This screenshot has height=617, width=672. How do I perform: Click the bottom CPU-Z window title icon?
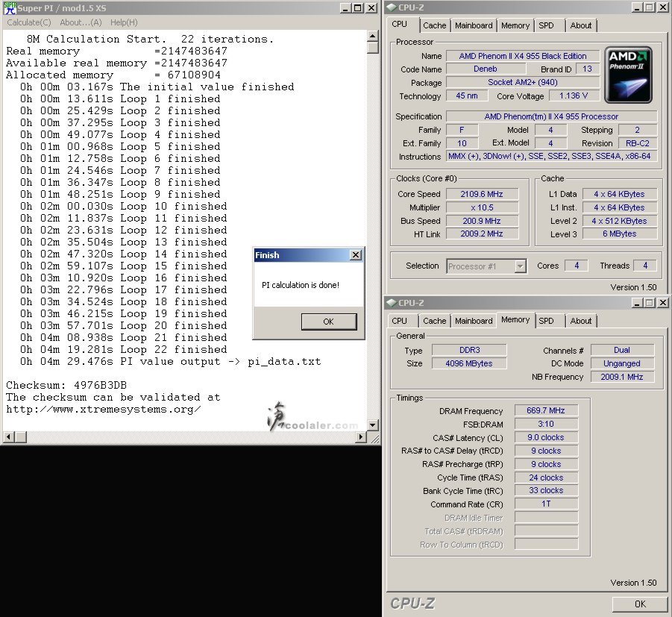[x=392, y=303]
